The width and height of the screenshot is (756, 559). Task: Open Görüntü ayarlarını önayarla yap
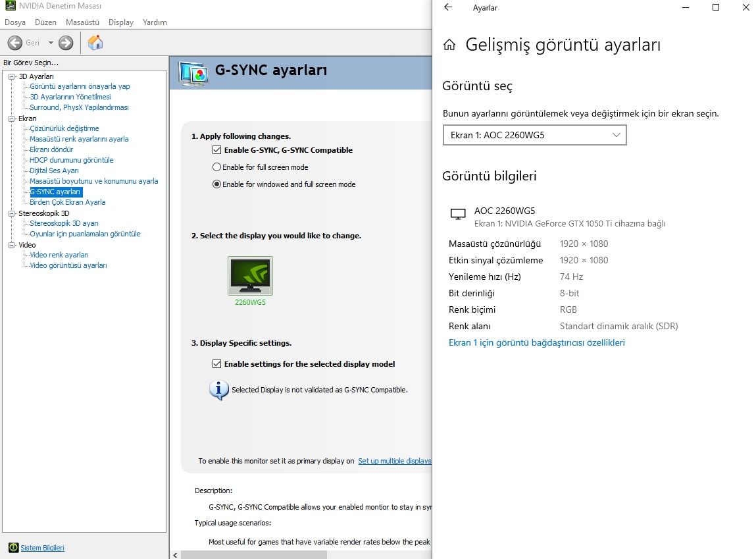80,86
